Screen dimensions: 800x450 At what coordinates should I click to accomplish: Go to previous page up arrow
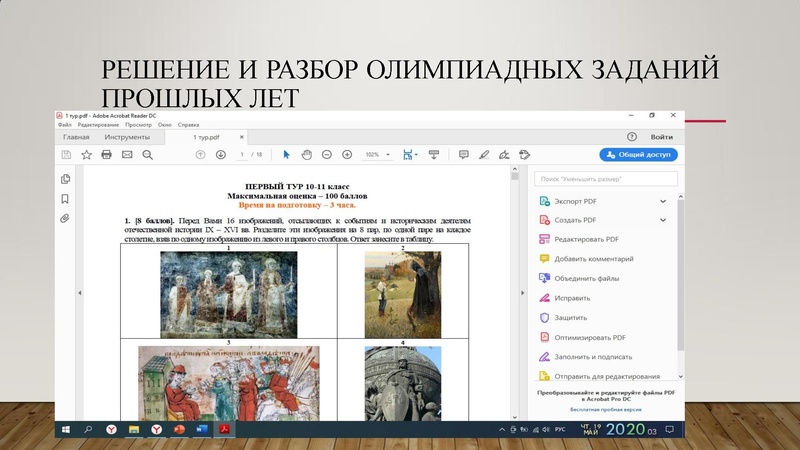click(201, 155)
